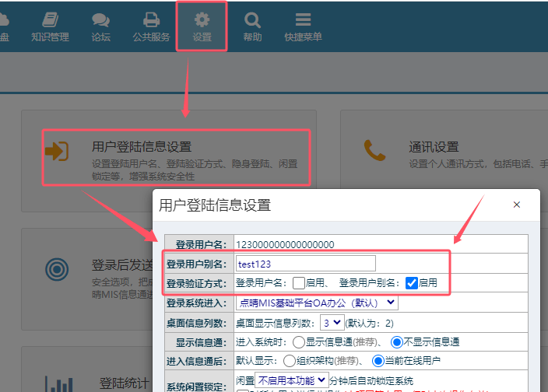
Task: Click the 论坛 chat bubbles icon
Action: (x=100, y=19)
